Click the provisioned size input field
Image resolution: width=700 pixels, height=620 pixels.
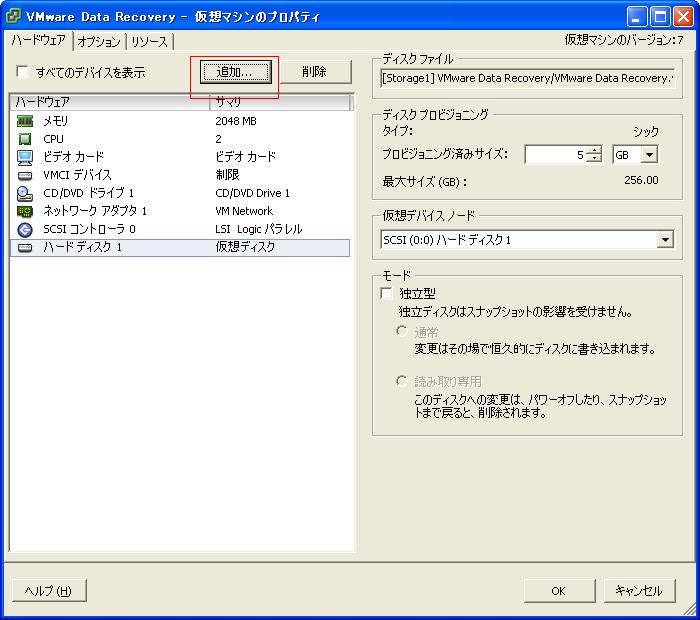[556, 155]
